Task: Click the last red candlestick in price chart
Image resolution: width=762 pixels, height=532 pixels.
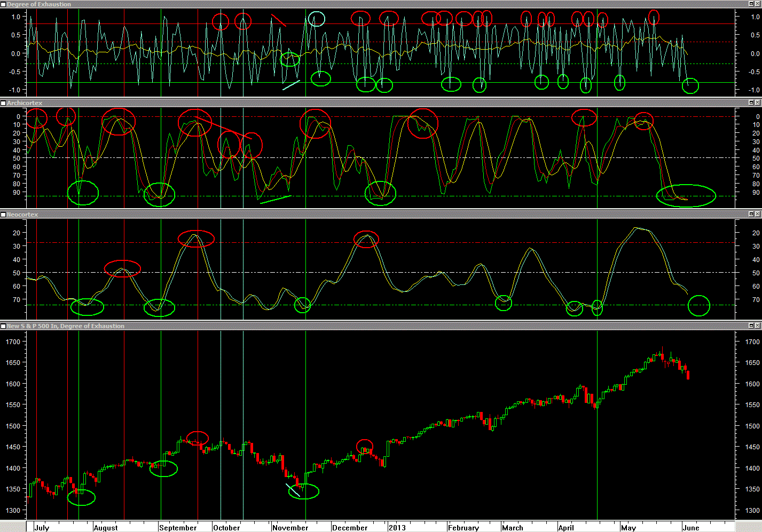Action: coord(688,375)
